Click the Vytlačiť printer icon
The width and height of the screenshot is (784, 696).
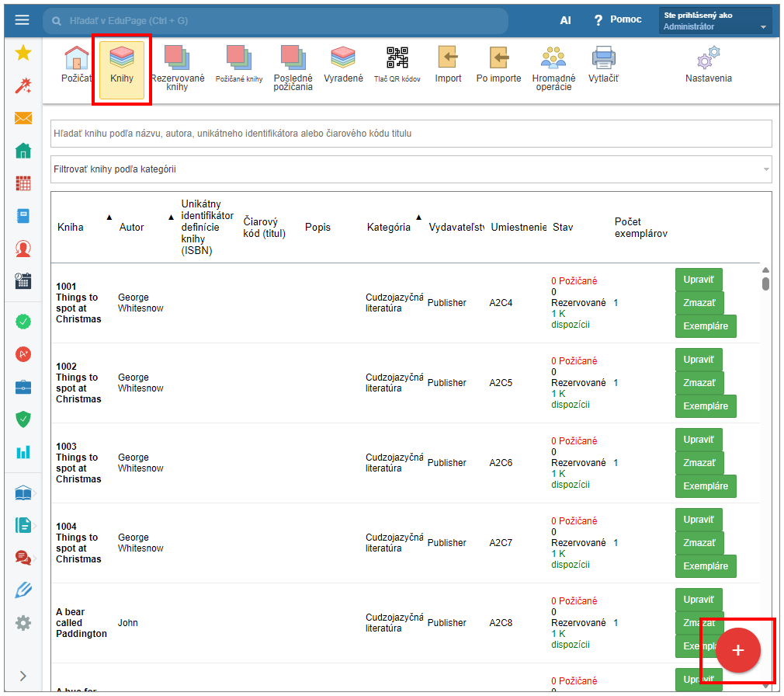(x=603, y=64)
